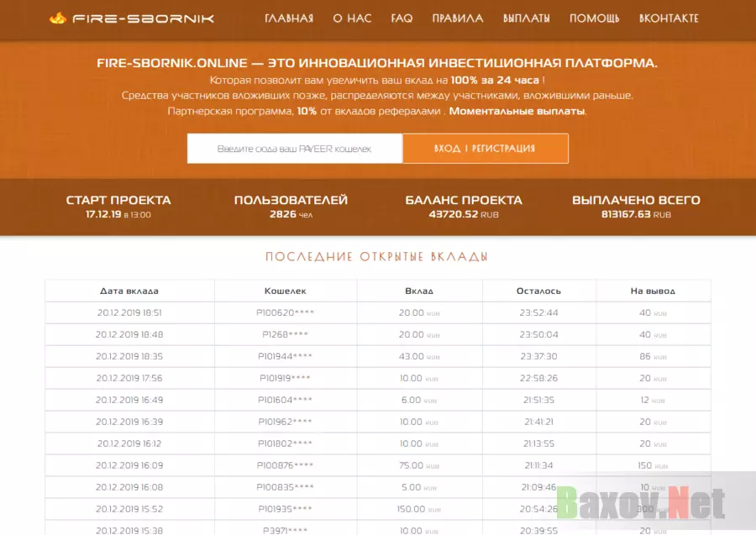Select the deposit amount 75.00 RUB
Image resolution: width=756 pixels, height=535 pixels.
[x=419, y=465]
